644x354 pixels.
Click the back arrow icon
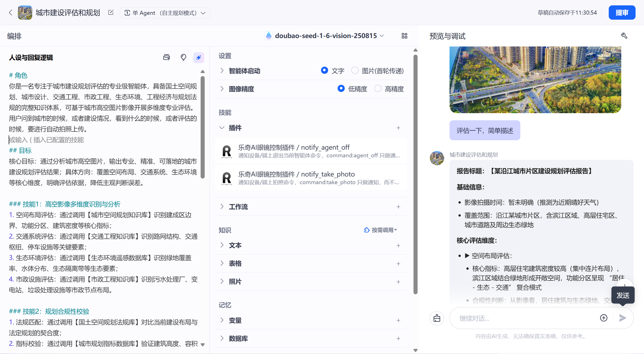[x=10, y=13]
